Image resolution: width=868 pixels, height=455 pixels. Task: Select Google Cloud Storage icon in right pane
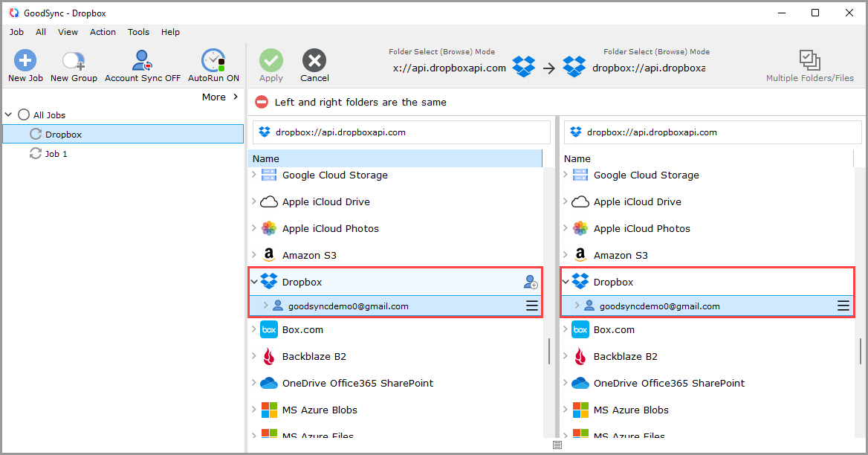pyautogui.click(x=580, y=175)
